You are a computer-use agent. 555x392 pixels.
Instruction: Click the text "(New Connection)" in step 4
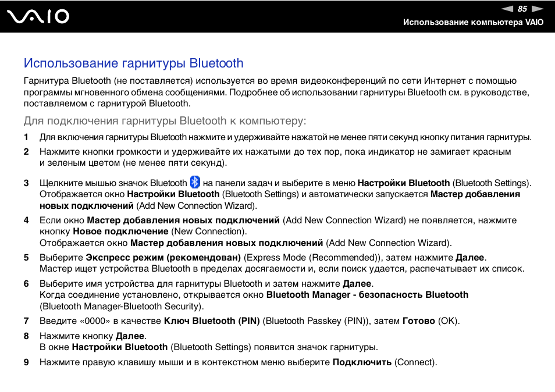pos(209,231)
